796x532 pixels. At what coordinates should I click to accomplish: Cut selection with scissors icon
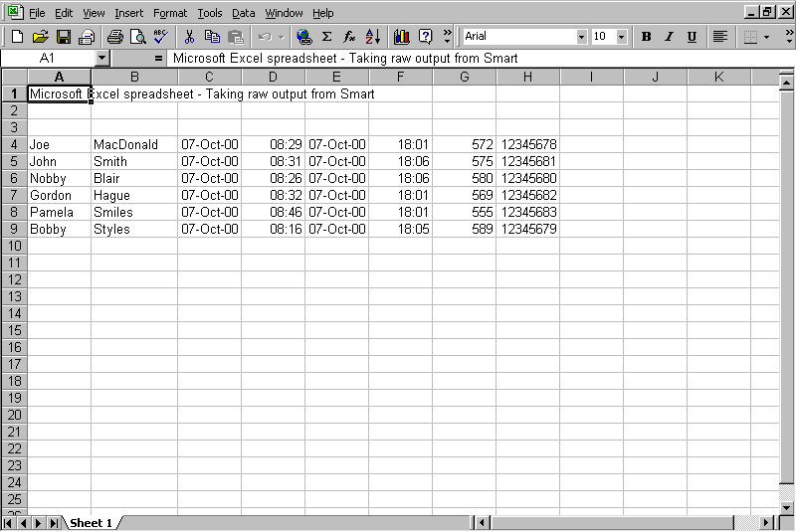pos(189,37)
